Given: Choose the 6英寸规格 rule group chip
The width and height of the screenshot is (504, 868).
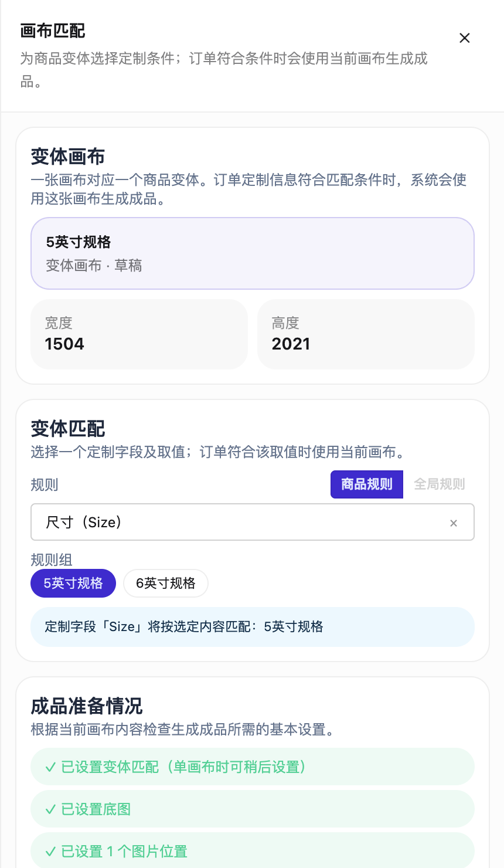Looking at the screenshot, I should tap(166, 584).
